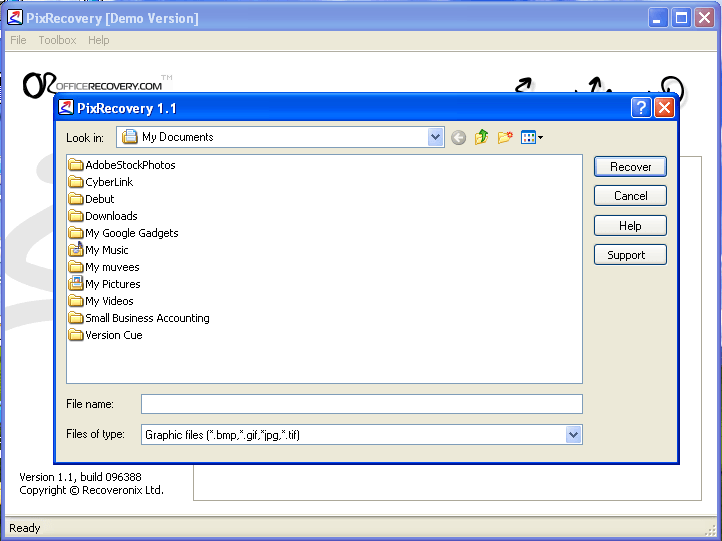Click the My muvees folder icon
This screenshot has height=541, width=722.
pyautogui.click(x=76, y=267)
